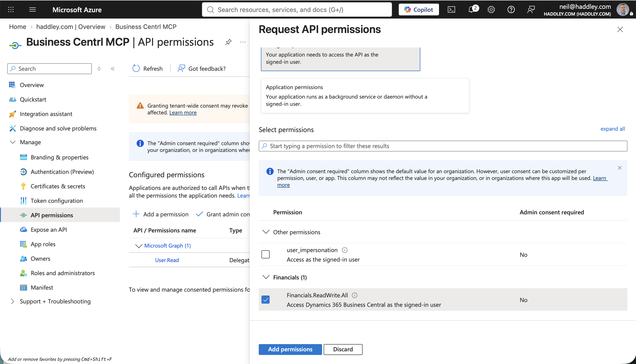636x364 pixels.
Task: Click Add a permission
Action: [160, 214]
